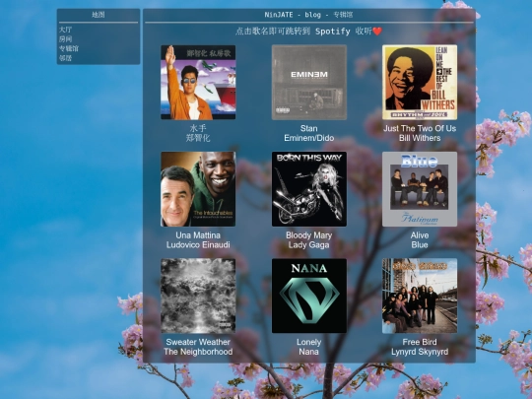The image size is (532, 399).
Task: Open the 大厅 page in the sidebar
Action: coord(65,30)
